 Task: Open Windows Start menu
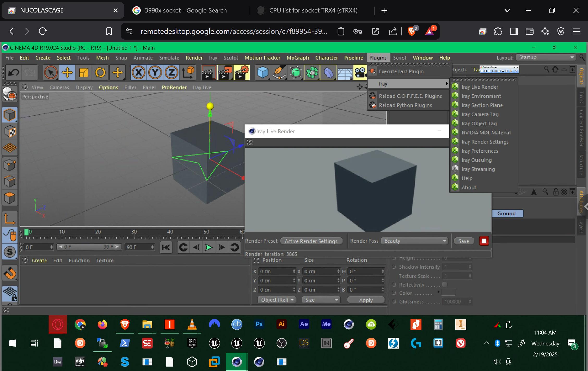[x=12, y=343]
